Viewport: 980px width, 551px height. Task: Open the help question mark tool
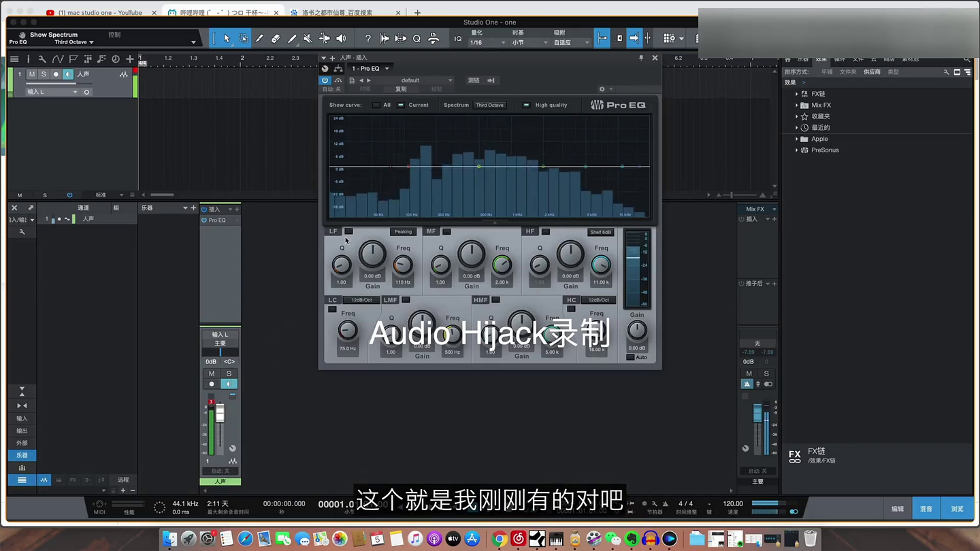[368, 39]
